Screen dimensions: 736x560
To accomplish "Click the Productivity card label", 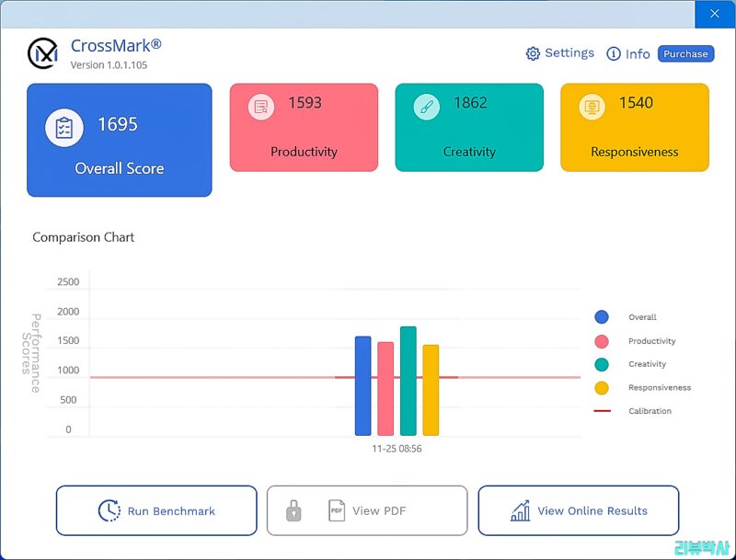I will click(305, 152).
